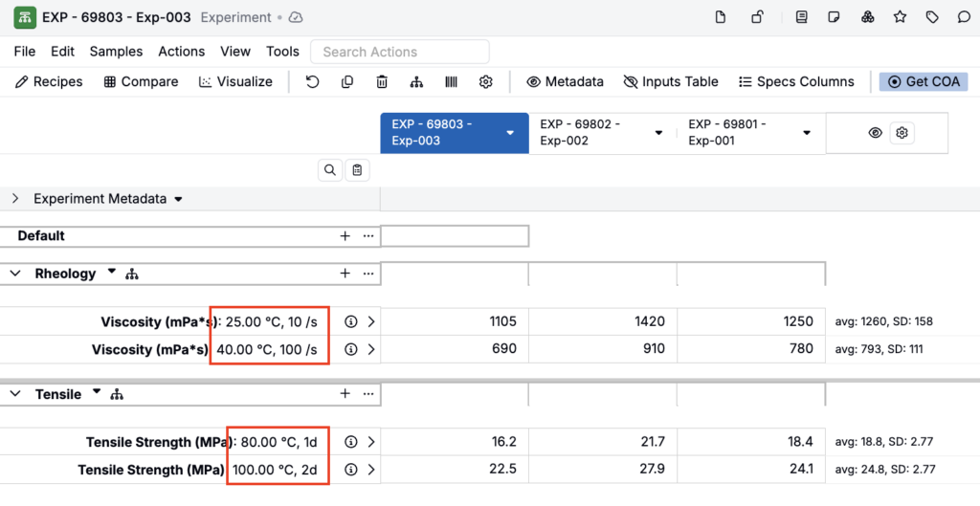The width and height of the screenshot is (980, 506).
Task: Open the toolbar settings gear icon
Action: pyautogui.click(x=485, y=82)
